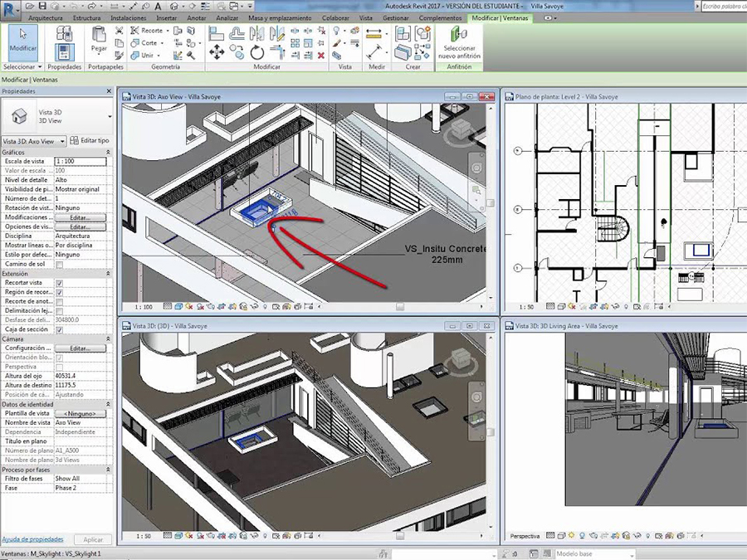Open visual style options in the 3D view
747x560 pixels.
pyautogui.click(x=178, y=304)
